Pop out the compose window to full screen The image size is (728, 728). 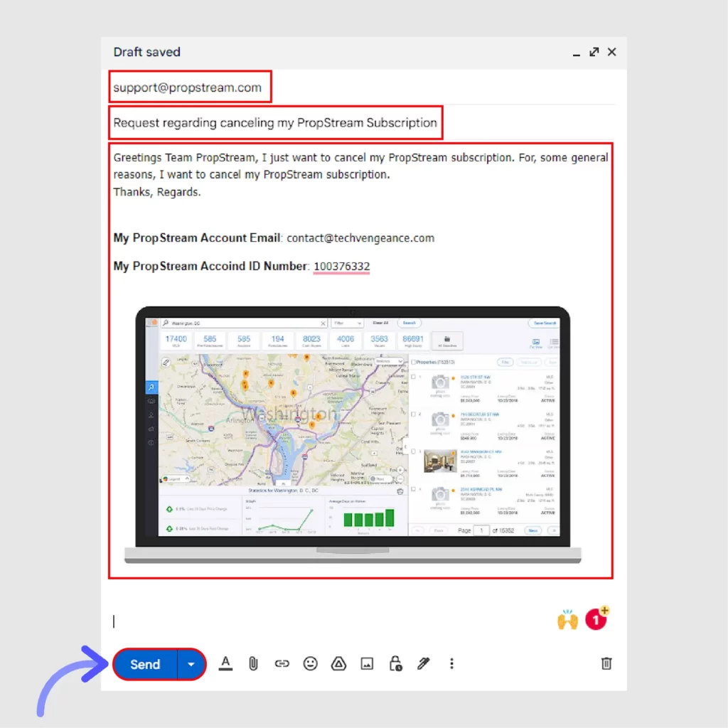(594, 52)
